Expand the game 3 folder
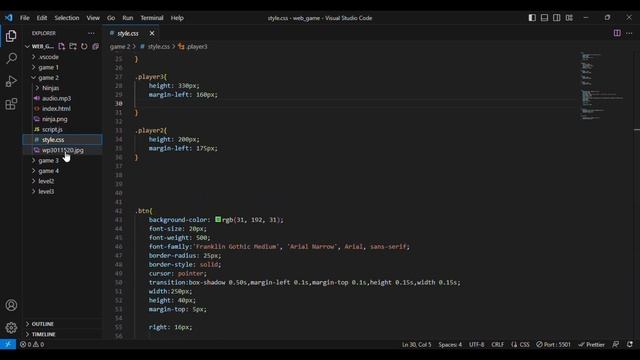This screenshot has width=640, height=360. (x=49, y=160)
